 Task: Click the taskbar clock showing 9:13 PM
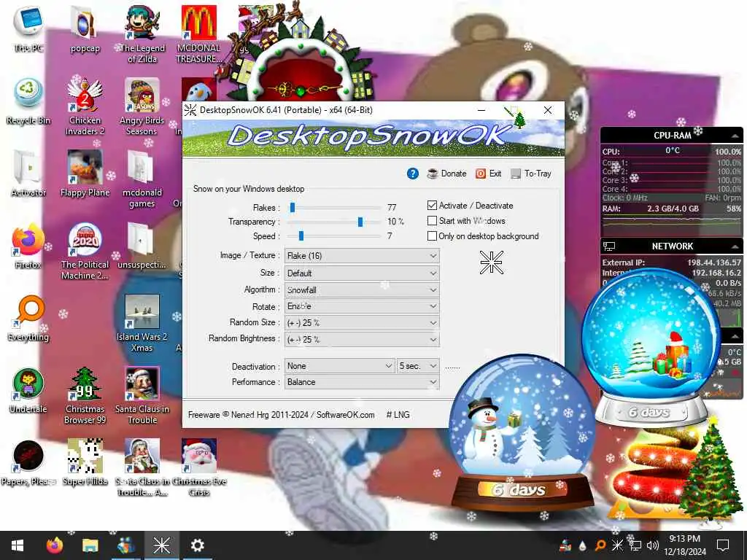(685, 545)
